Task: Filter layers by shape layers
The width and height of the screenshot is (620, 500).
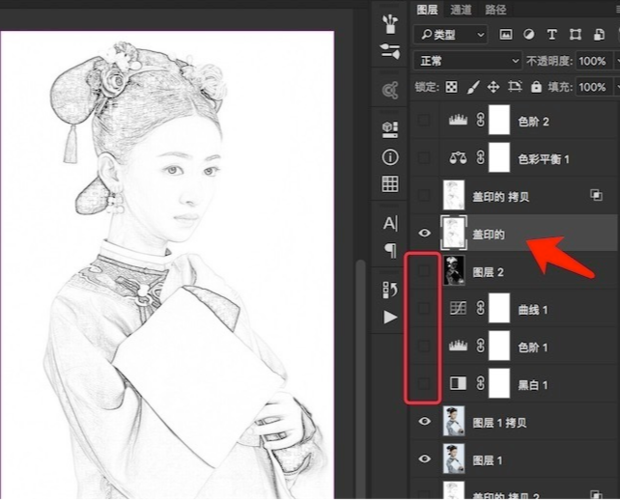Action: 575,34
